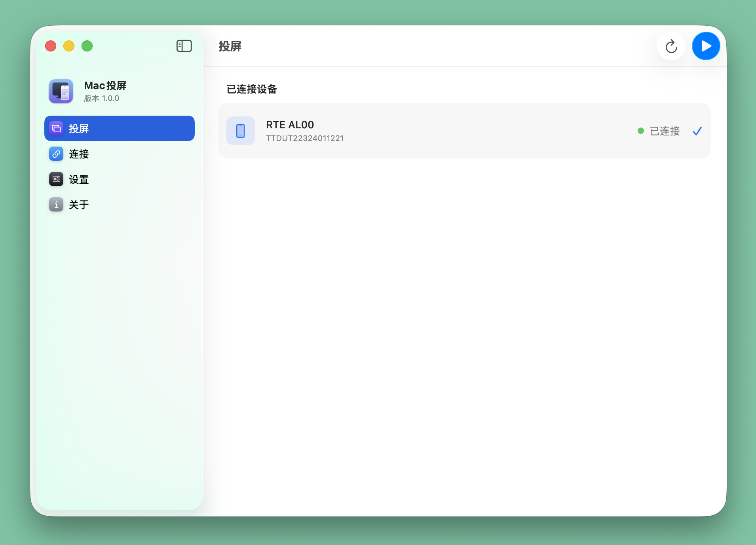The width and height of the screenshot is (756, 545).
Task: Select the RTE AL00 device row
Action: pyautogui.click(x=465, y=131)
